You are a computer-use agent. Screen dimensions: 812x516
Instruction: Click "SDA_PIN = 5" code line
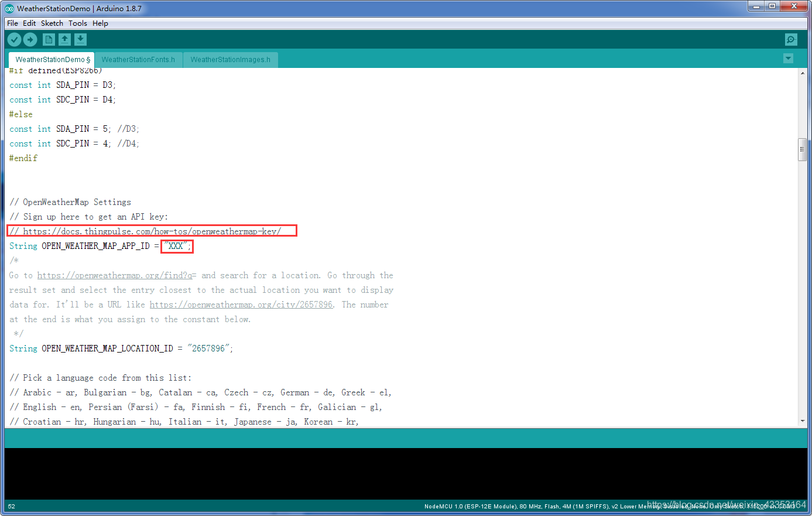coord(74,129)
